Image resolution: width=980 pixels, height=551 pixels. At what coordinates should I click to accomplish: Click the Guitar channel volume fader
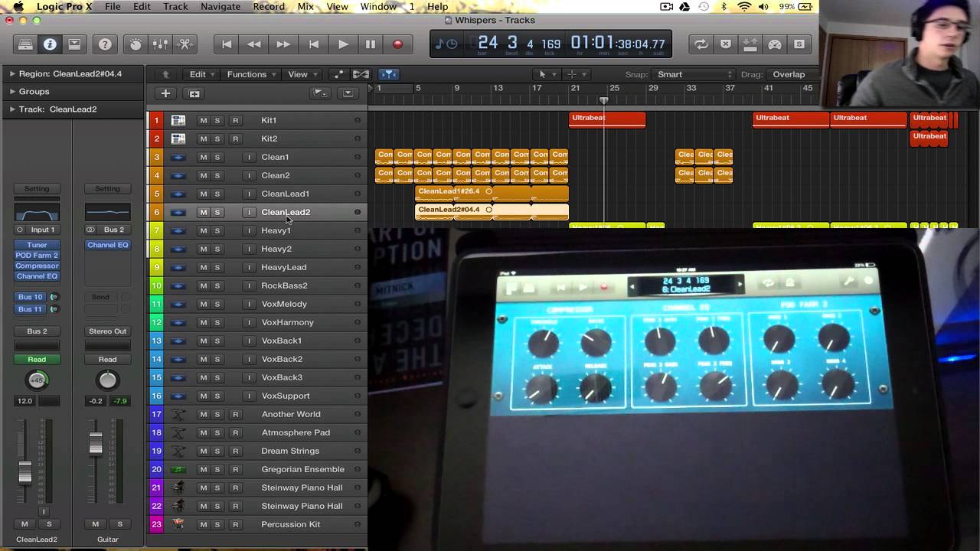pyautogui.click(x=96, y=443)
